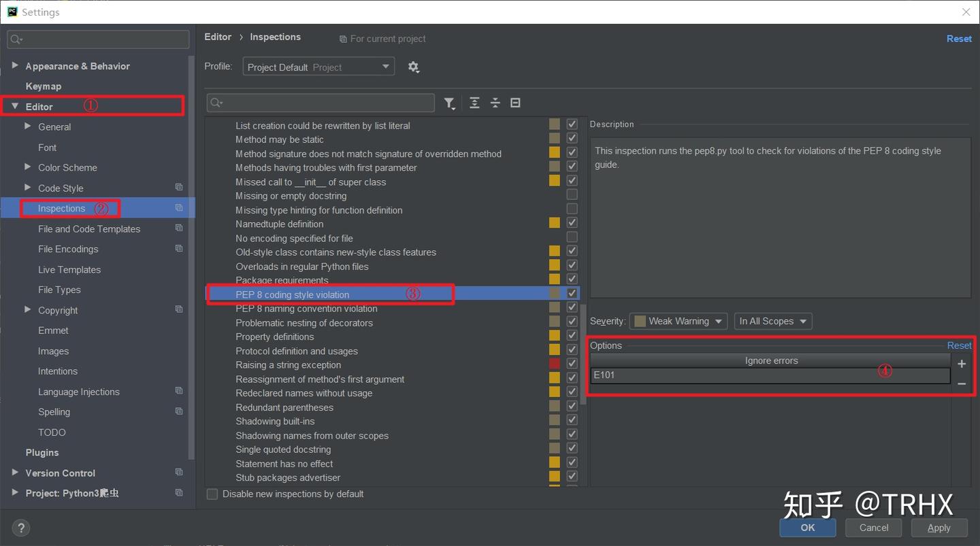This screenshot has width=980, height=546.
Task: Enable the Missing or empty docstring checkbox
Action: click(572, 195)
